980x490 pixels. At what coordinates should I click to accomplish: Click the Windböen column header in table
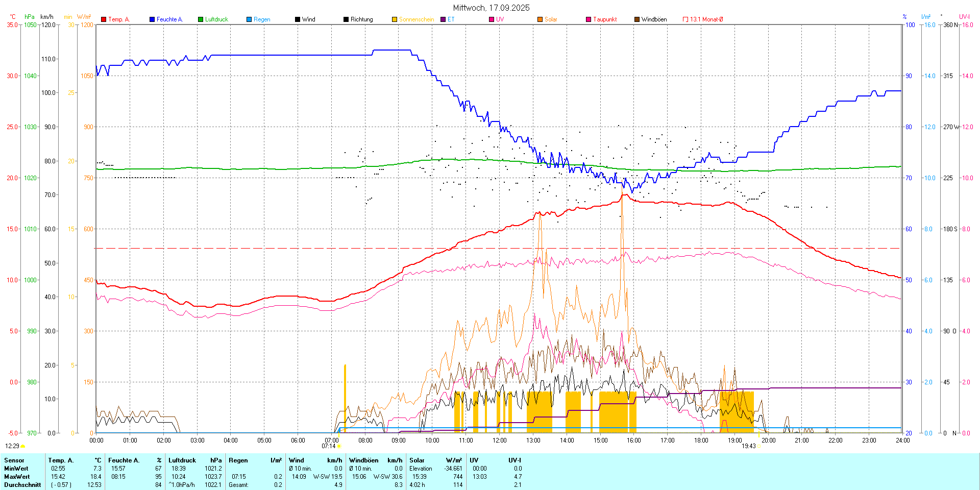pos(364,460)
